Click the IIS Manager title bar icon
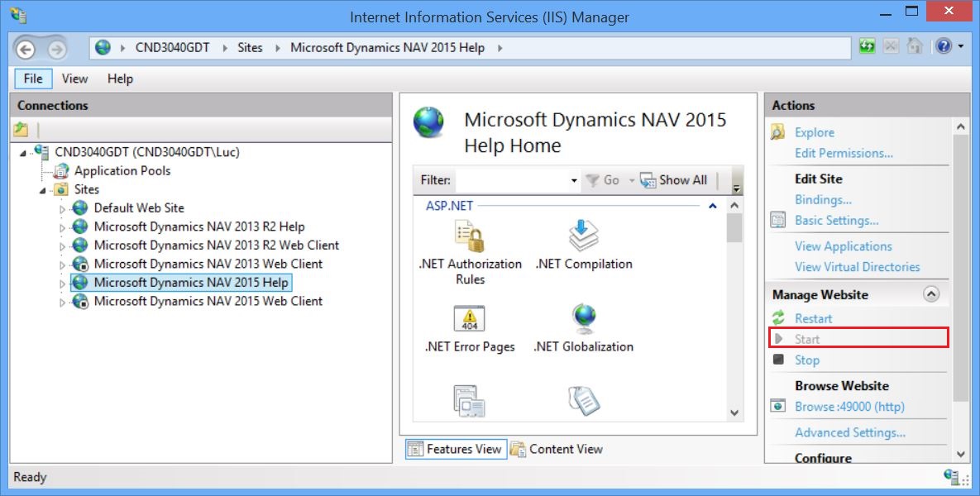 click(19, 15)
